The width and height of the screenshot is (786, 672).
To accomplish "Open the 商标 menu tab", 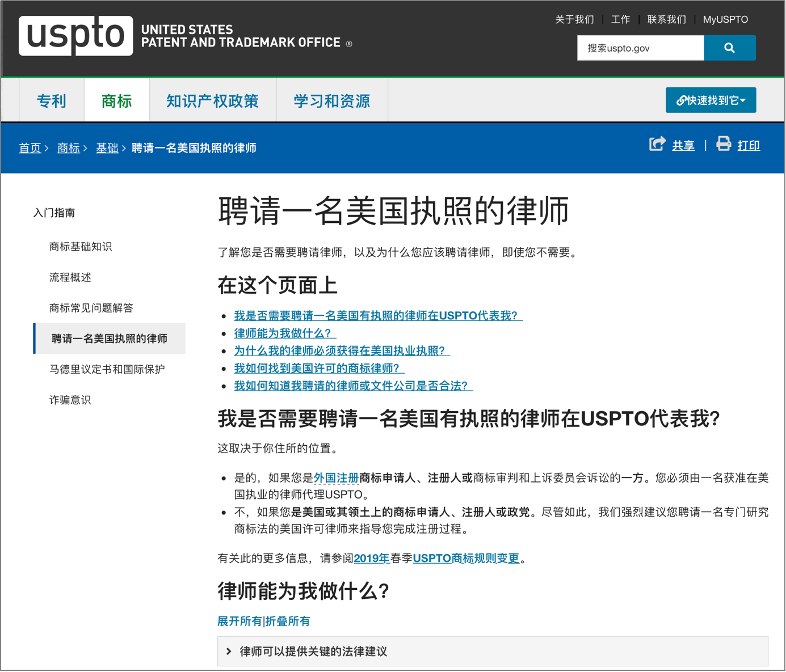I will tap(117, 101).
